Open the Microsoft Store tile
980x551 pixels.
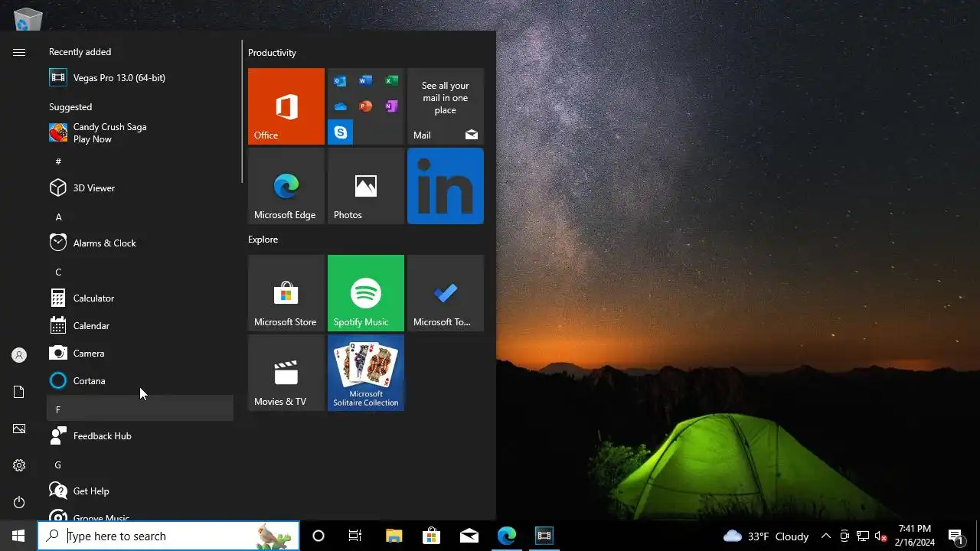286,293
